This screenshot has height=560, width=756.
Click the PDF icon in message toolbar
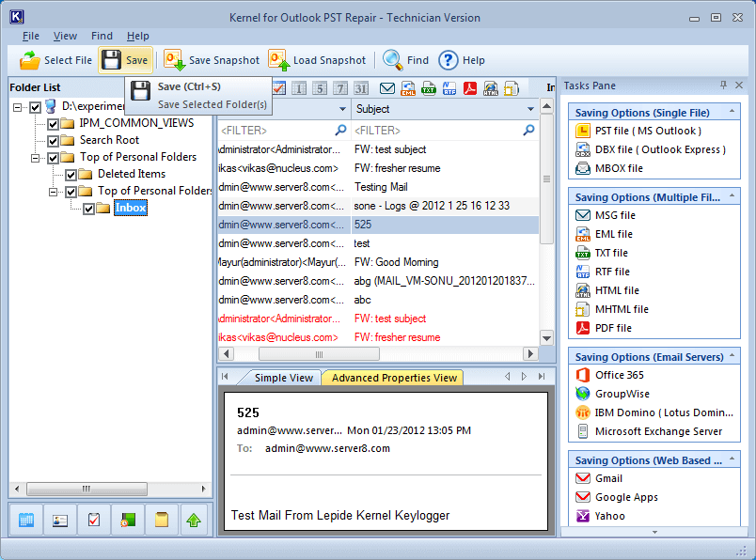470,88
